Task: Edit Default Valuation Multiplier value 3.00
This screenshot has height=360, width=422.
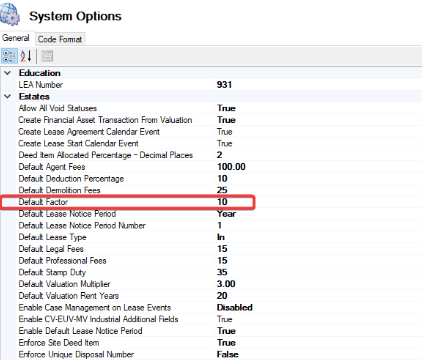Action: pyautogui.click(x=226, y=284)
